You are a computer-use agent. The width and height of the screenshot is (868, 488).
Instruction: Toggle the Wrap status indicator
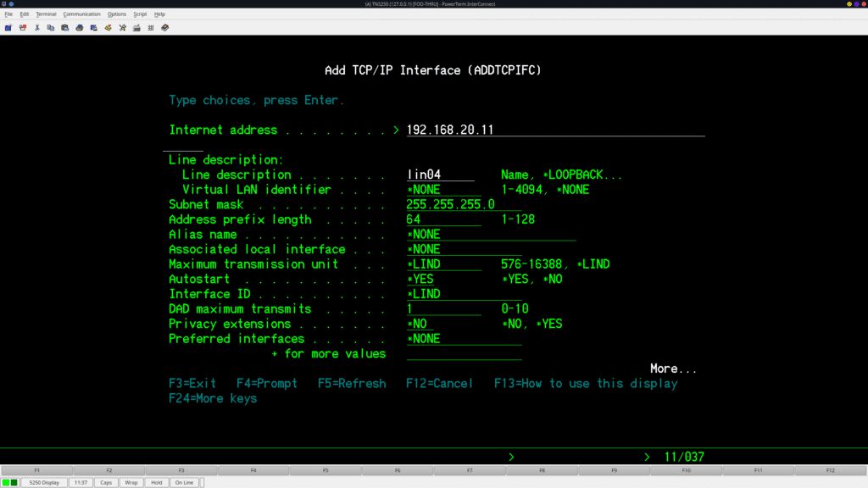131,482
